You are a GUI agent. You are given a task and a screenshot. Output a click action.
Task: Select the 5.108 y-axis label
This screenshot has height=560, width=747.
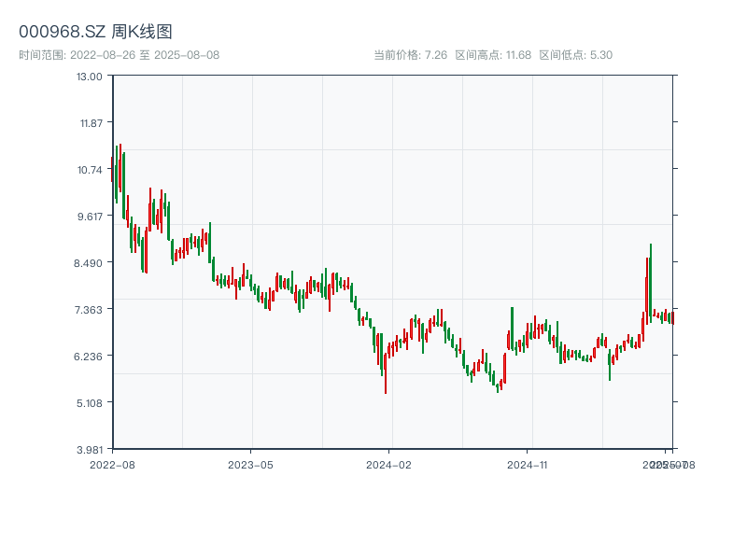90,402
